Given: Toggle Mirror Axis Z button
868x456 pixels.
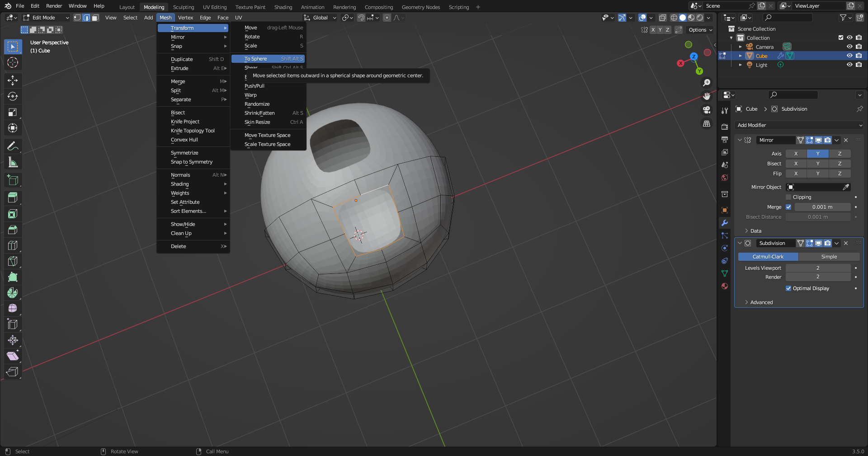Looking at the screenshot, I should [x=840, y=154].
